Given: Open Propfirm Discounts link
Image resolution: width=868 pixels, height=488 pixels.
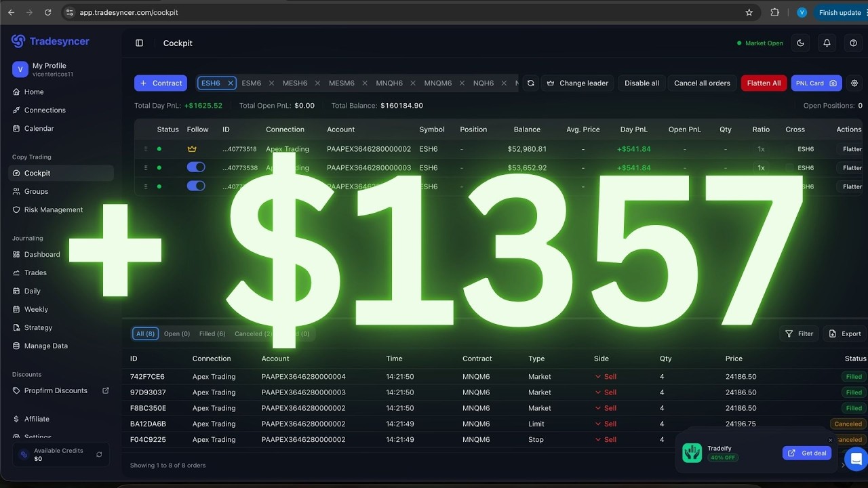Looking at the screenshot, I should click(61, 391).
